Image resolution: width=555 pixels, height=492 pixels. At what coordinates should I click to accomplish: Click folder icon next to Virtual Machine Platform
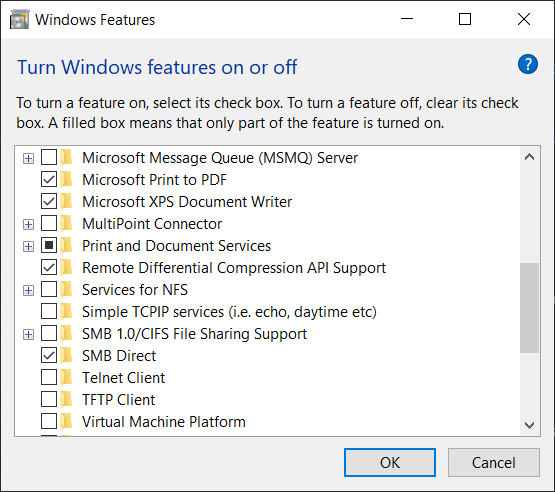[66, 421]
